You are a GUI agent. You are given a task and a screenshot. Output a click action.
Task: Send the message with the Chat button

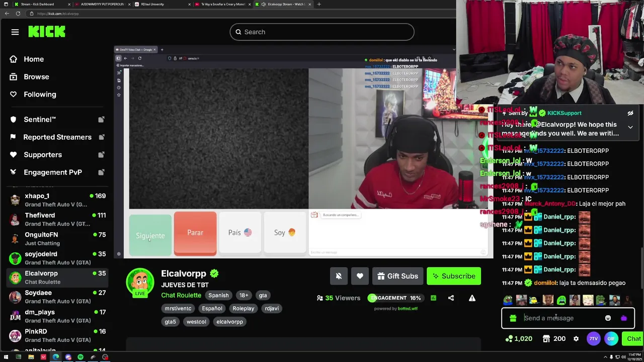633,339
